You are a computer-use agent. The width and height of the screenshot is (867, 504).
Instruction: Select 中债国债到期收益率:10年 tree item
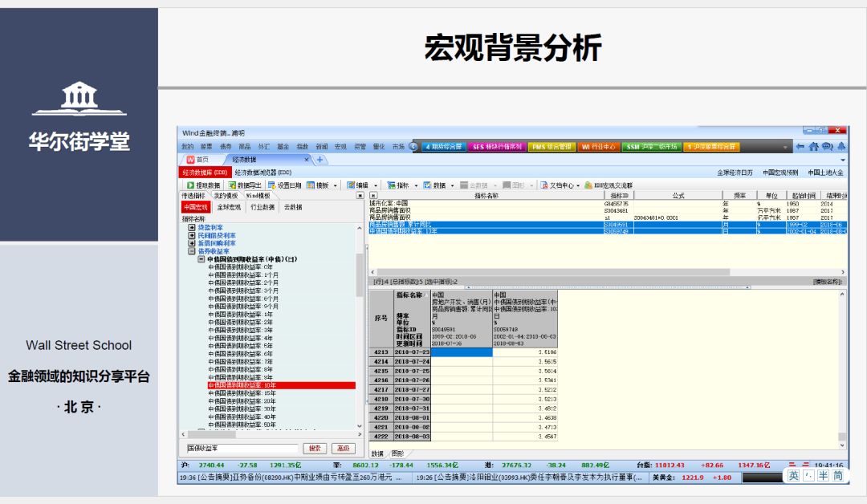pyautogui.click(x=281, y=385)
